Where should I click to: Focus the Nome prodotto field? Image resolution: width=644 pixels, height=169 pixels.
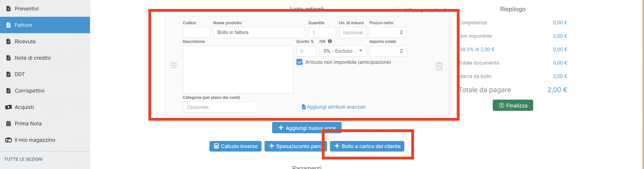259,32
